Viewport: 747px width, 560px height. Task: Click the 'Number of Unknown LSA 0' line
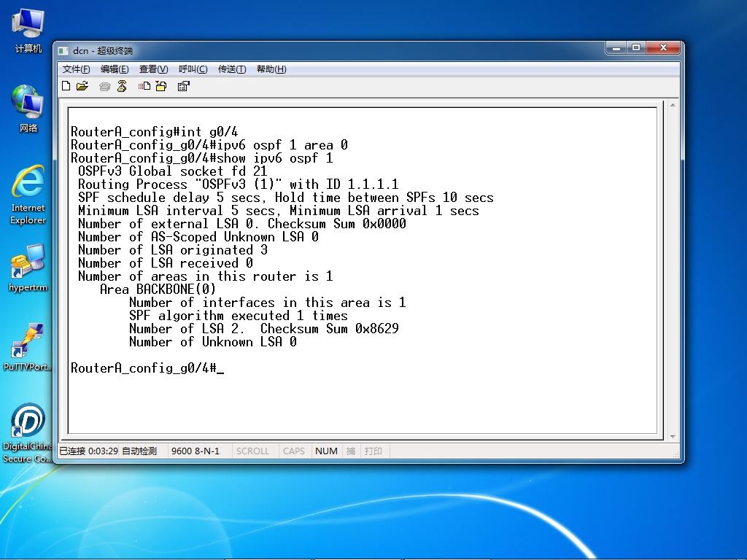click(x=213, y=342)
